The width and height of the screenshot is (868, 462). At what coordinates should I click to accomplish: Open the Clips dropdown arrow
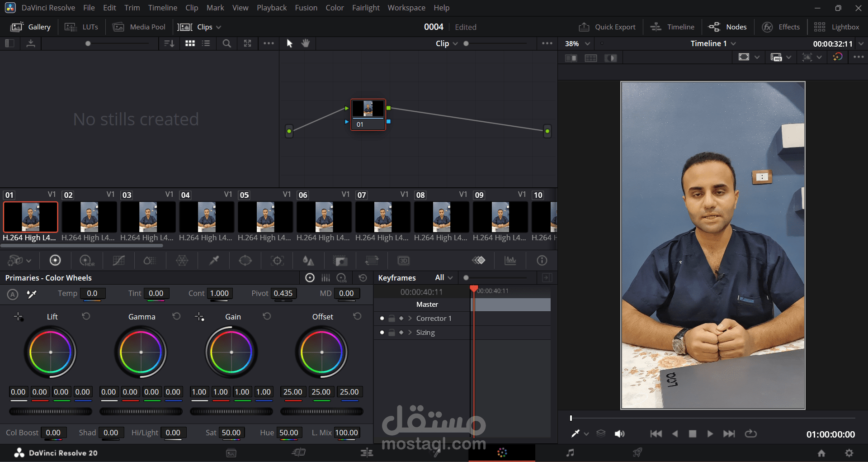coord(219,27)
